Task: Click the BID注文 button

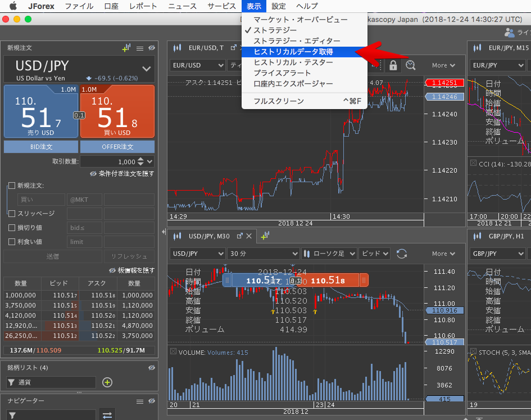Action: 41,147
